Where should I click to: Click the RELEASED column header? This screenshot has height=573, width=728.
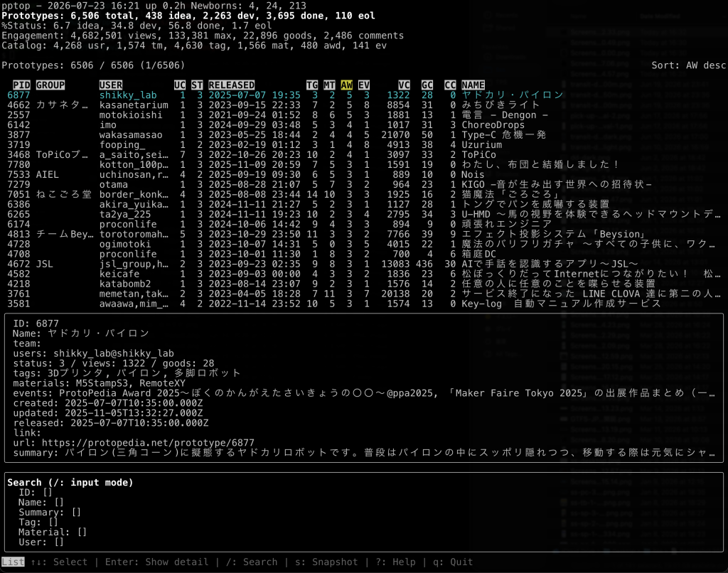(x=231, y=85)
